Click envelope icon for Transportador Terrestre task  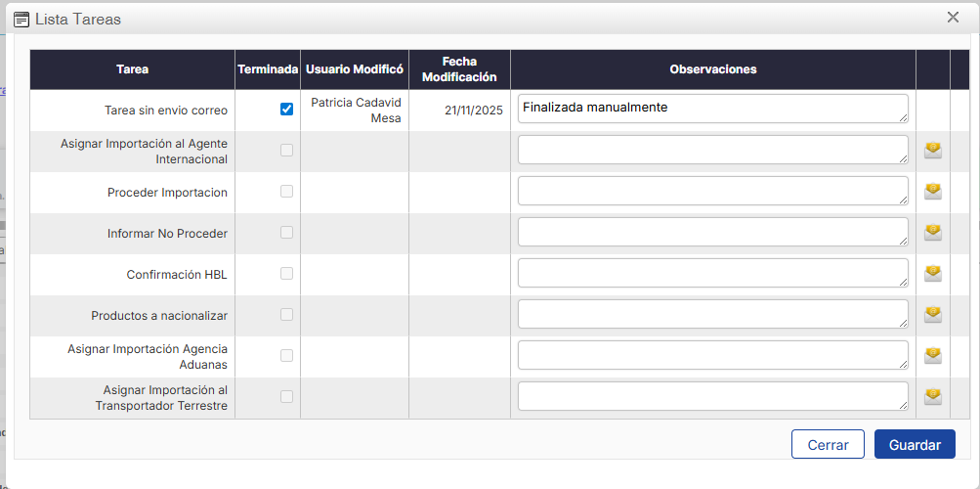933,396
